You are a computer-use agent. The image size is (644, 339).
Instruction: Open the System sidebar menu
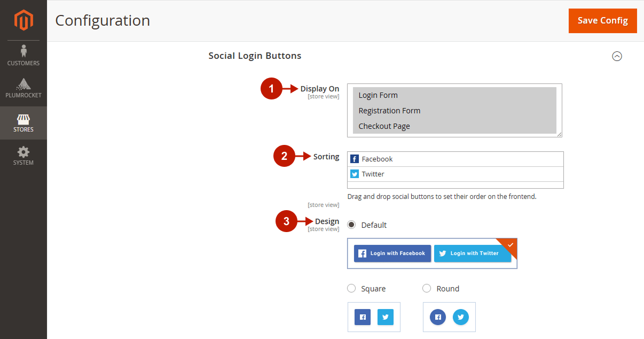click(23, 156)
